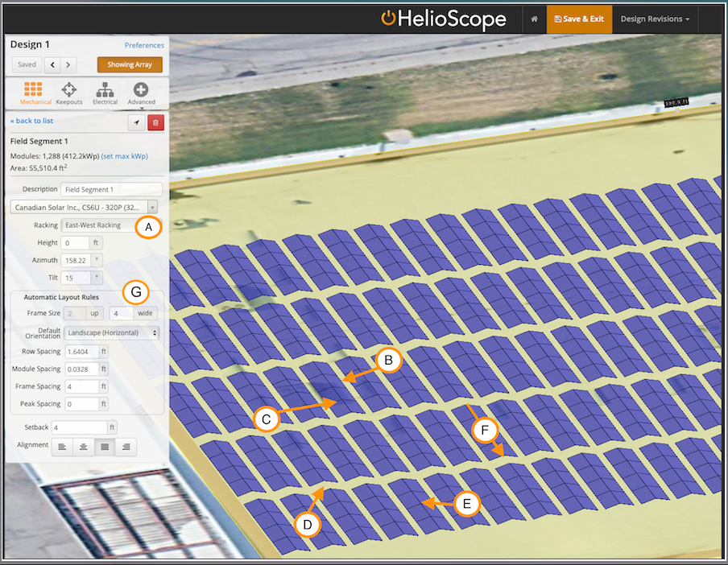Edit the Peak Spacing field
Image resolution: width=728 pixels, height=565 pixels.
pyautogui.click(x=81, y=404)
